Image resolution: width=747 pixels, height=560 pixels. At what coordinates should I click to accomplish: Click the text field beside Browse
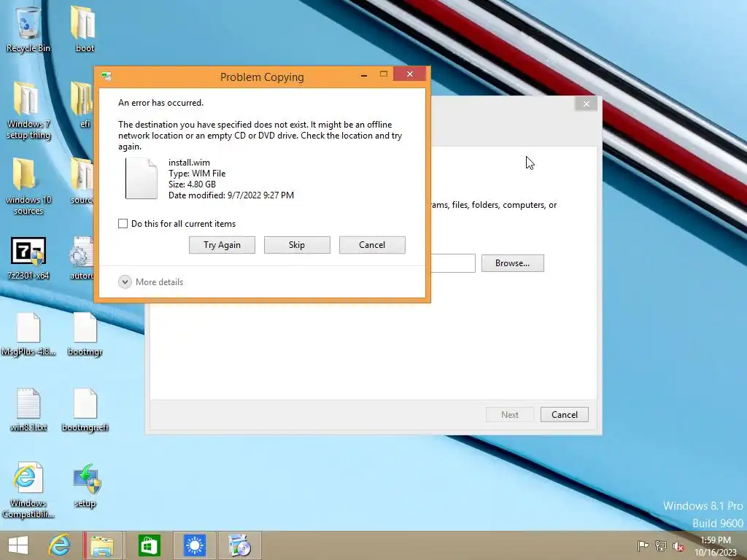452,263
